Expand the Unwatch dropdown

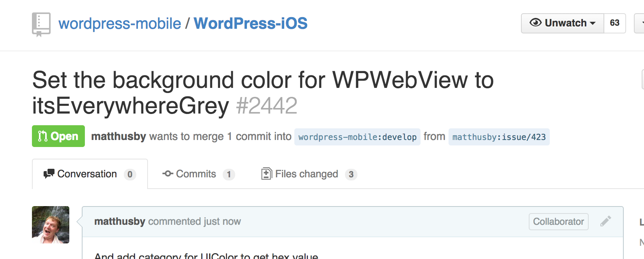pyautogui.click(x=562, y=23)
